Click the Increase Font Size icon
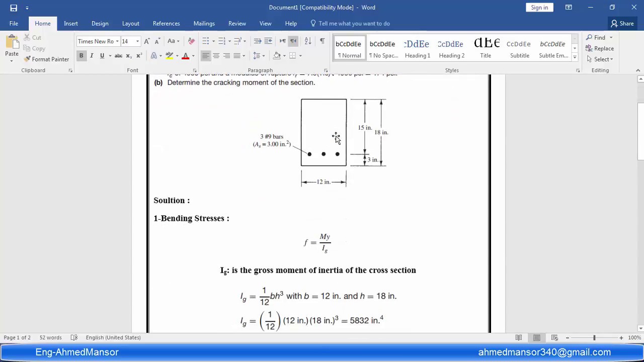644x362 pixels. click(x=146, y=41)
